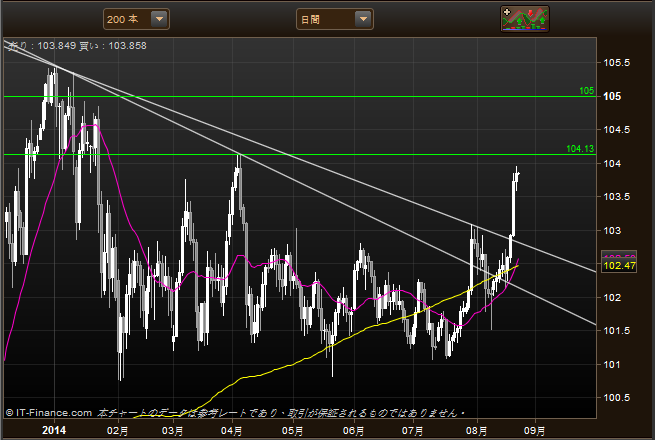This screenshot has height=440, width=655.
Task: Open the technical indicators settings icon
Action: (525, 19)
